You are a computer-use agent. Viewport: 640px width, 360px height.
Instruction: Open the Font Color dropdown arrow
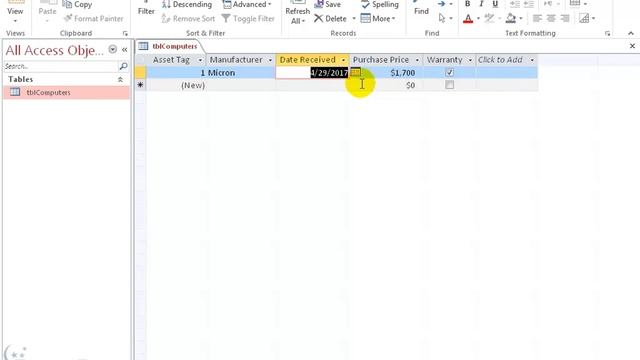(478, 18)
